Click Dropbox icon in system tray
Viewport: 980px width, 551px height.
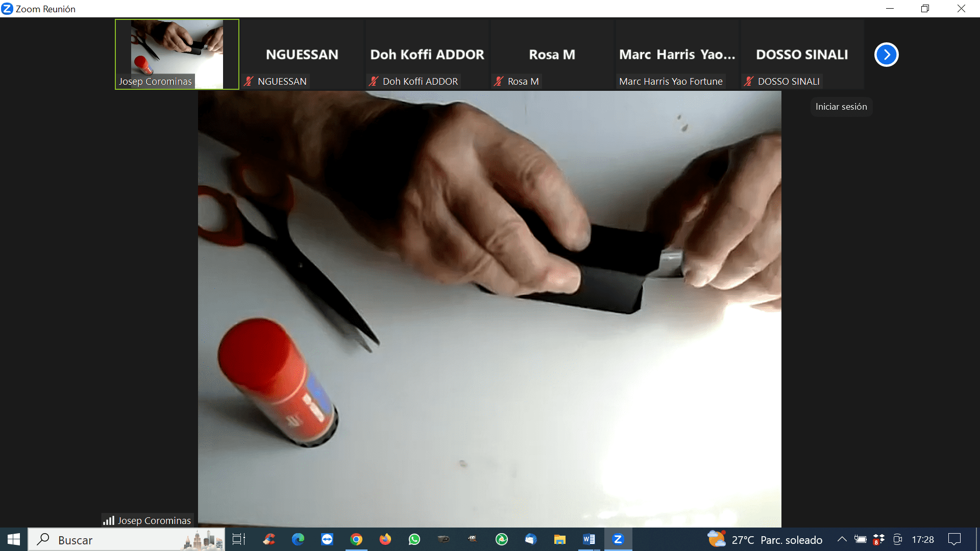[x=879, y=539]
